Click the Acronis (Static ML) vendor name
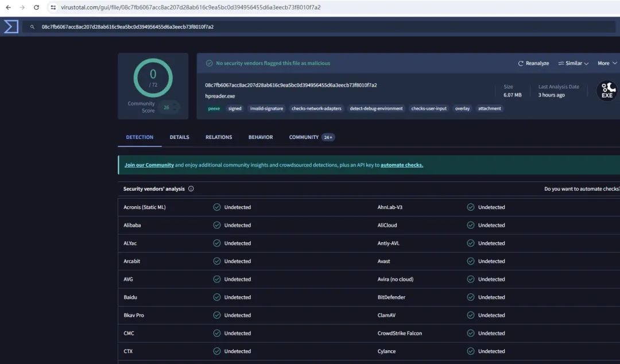Image resolution: width=620 pixels, height=364 pixels. click(x=144, y=207)
